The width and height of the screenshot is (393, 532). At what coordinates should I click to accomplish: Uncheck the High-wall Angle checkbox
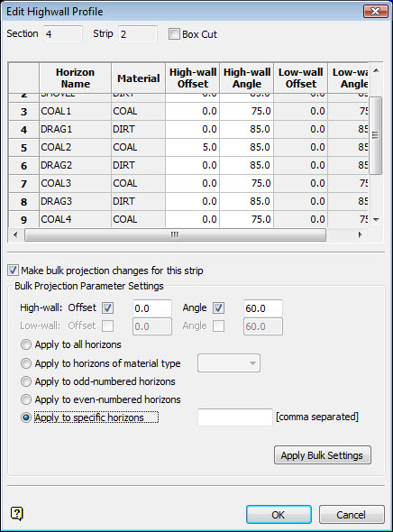(x=218, y=308)
